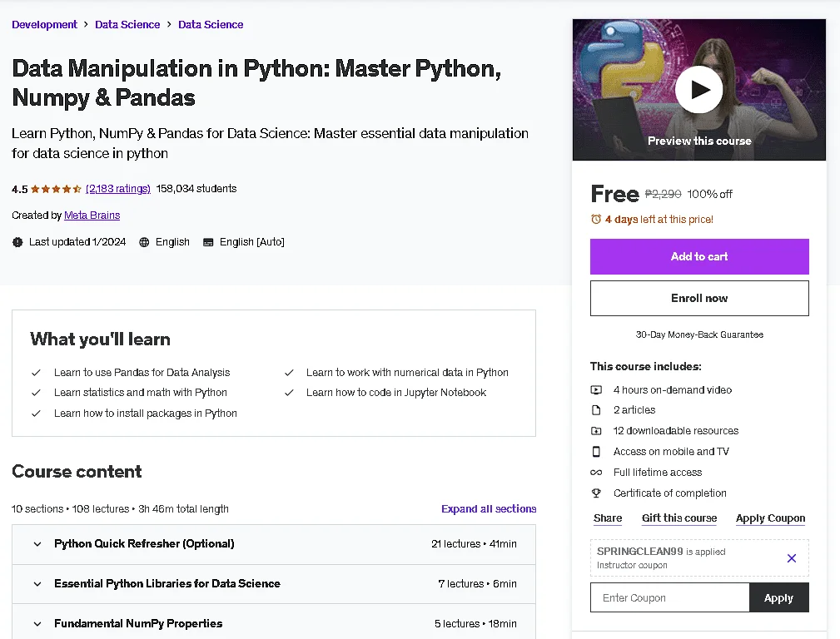
Task: Expand all course sections
Action: [489, 509]
